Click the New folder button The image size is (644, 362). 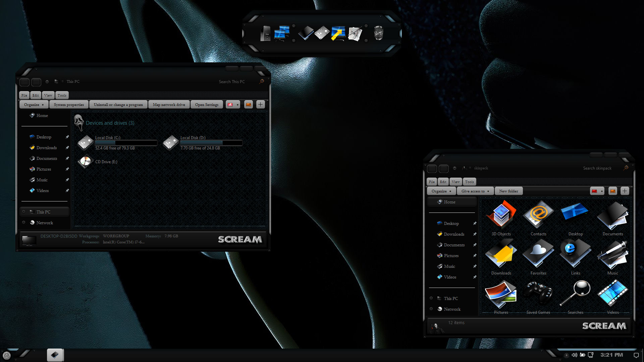[508, 191]
